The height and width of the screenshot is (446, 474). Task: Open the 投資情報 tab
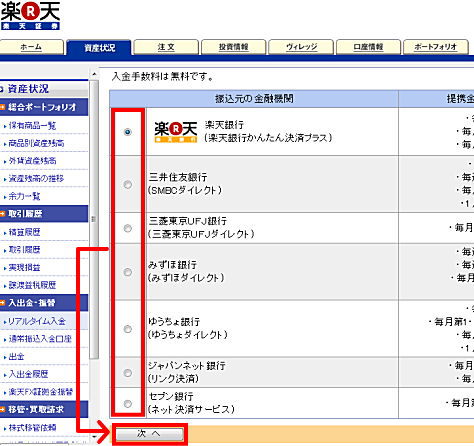233,47
